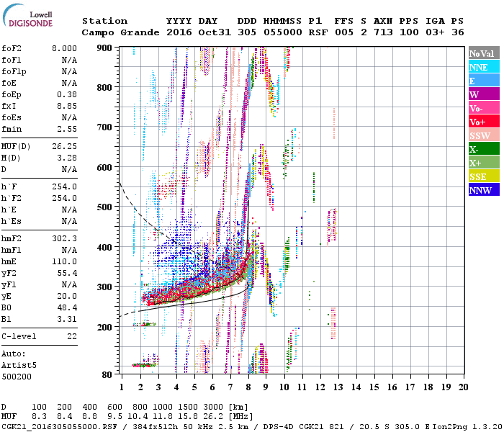504x432 pixels.
Task: Click the Ion2Png 1.3.20 footer label
Action: click(467, 426)
